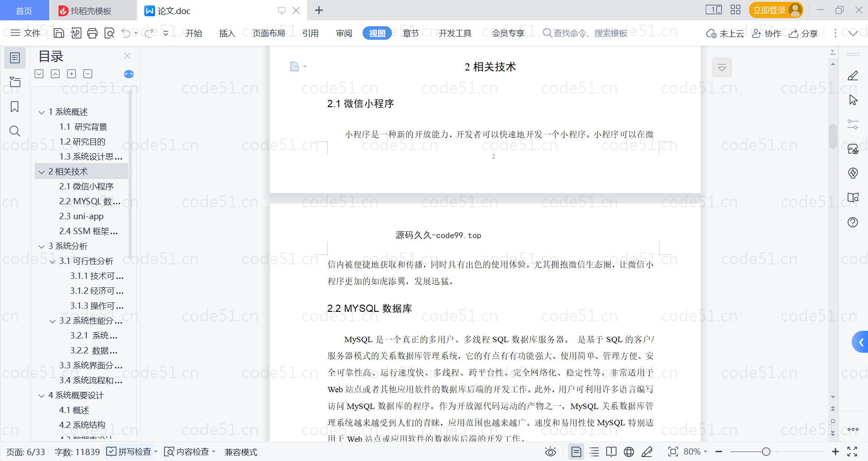Open the 开发工具 ribbon tab
This screenshot has height=461, width=868.
455,33
